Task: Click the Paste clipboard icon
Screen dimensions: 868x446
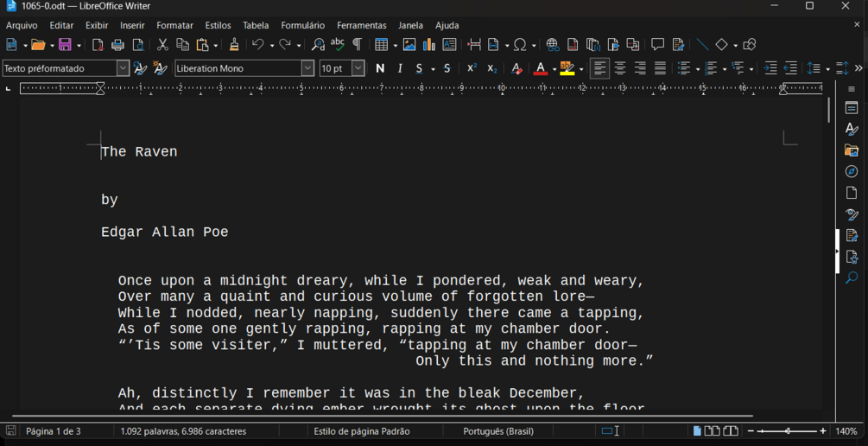Action: tap(203, 45)
